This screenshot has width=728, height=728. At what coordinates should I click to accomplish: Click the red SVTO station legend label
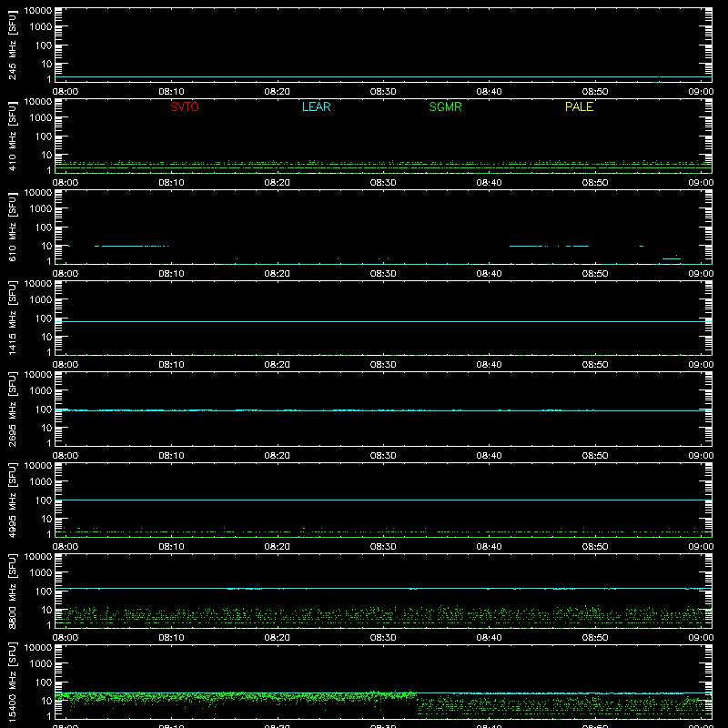point(185,106)
